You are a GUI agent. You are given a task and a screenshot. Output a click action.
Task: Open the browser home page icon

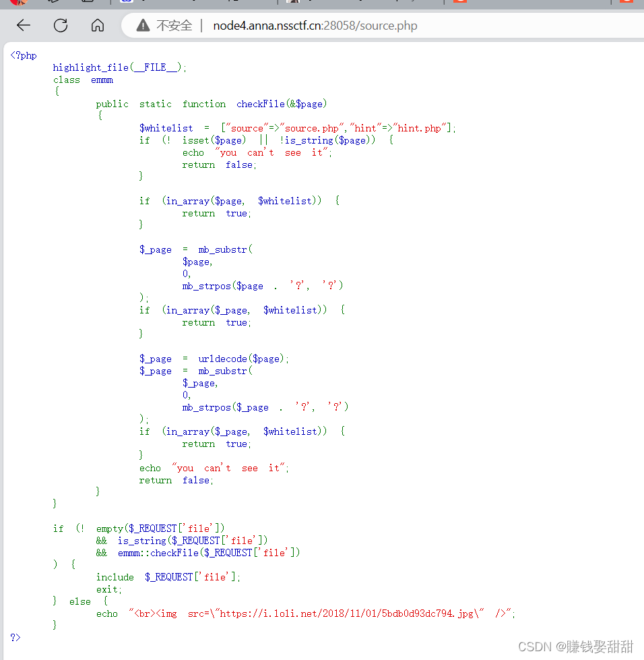tap(97, 25)
